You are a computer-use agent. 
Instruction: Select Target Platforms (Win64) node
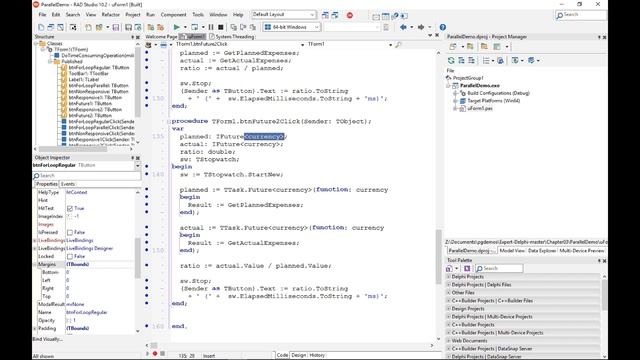[x=493, y=101]
